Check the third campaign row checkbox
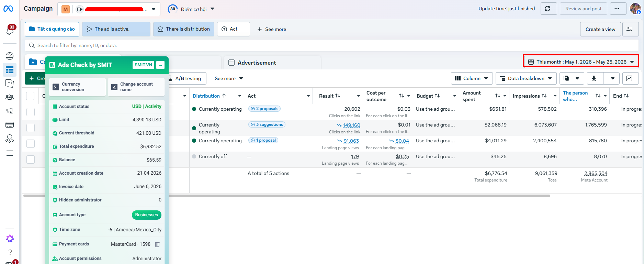This screenshot has width=644, height=264. pyautogui.click(x=31, y=144)
